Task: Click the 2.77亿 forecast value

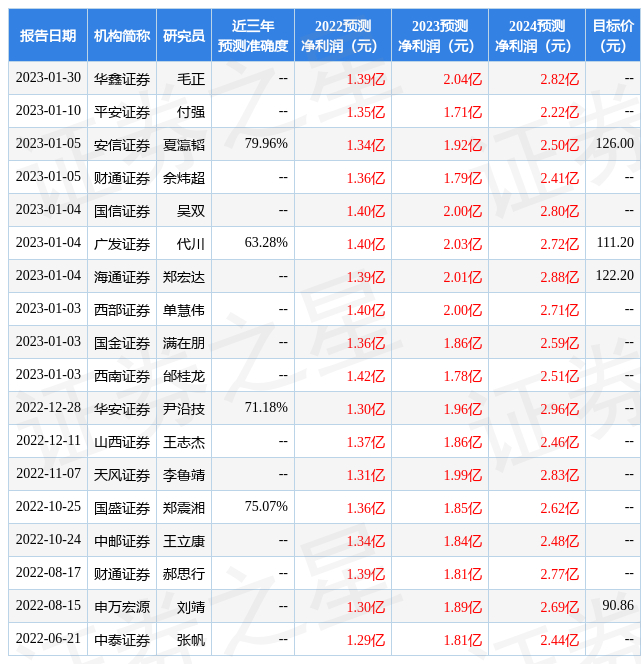Action: click(x=559, y=575)
